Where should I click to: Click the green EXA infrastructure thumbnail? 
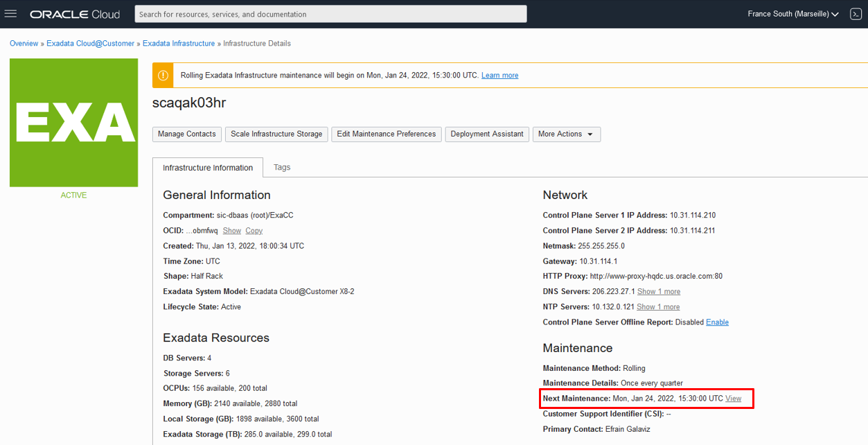point(73,123)
